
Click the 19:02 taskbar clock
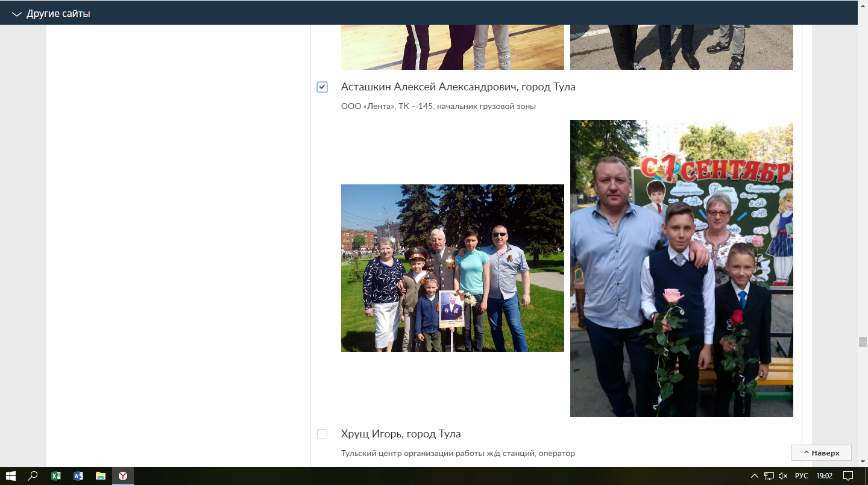(x=824, y=476)
